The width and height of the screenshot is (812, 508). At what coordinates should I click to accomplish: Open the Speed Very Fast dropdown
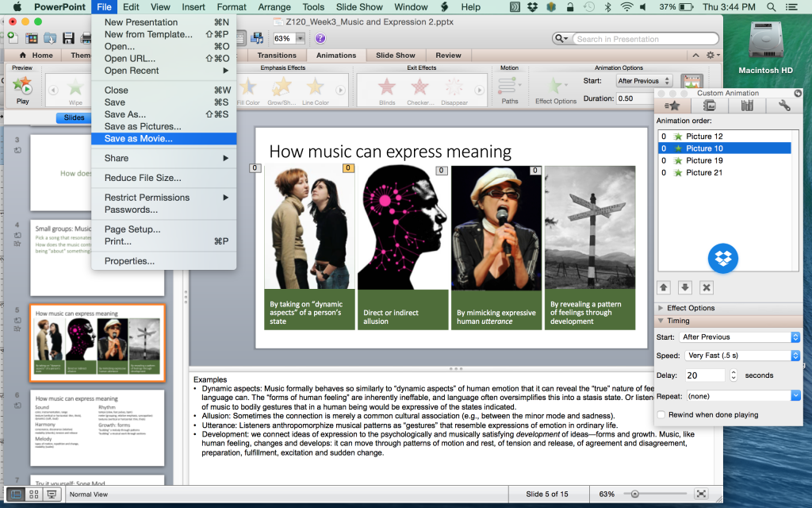(x=742, y=356)
